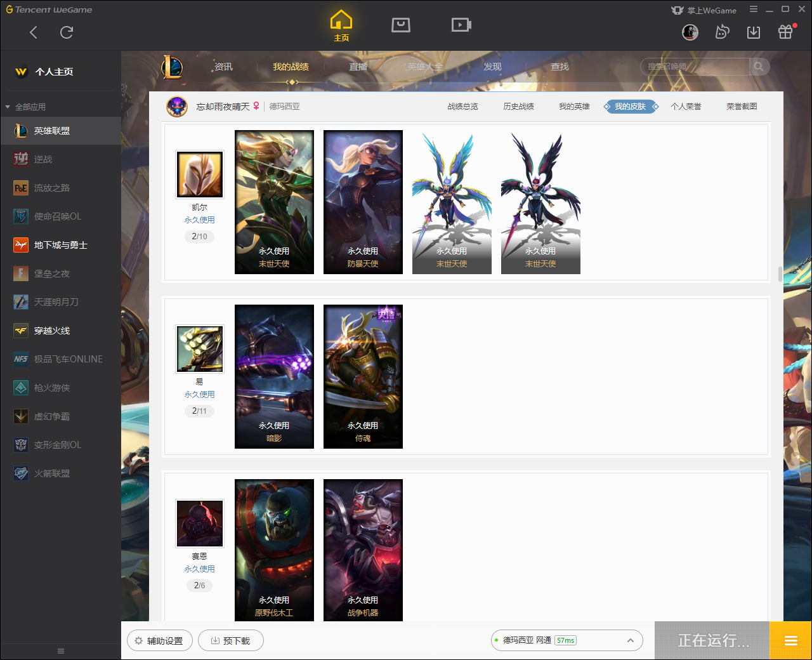Click the summoner name 忘却雨夜晴天
Viewport: 812px width, 660px height.
223,107
